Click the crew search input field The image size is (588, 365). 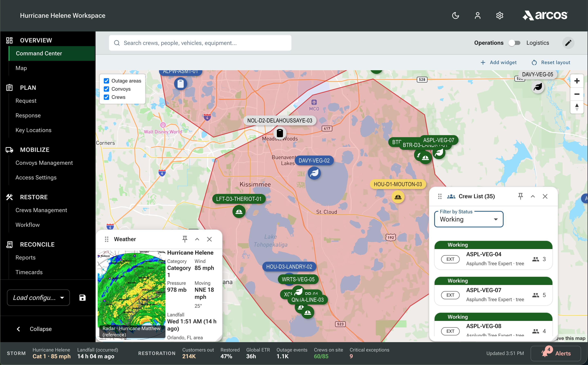200,43
